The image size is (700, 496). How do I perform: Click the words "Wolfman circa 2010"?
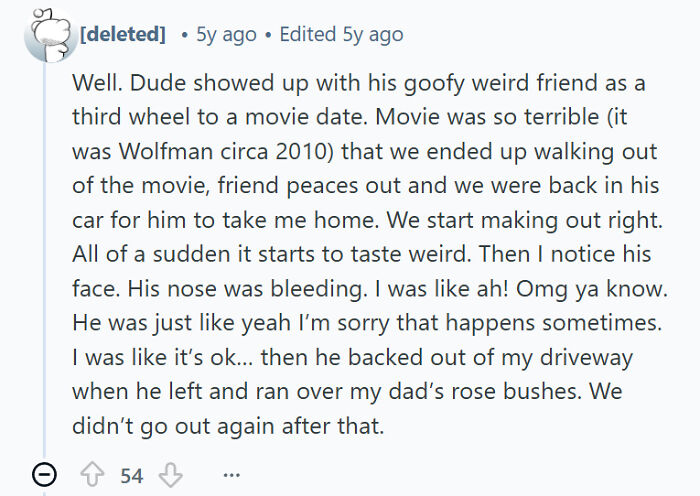tap(200, 154)
